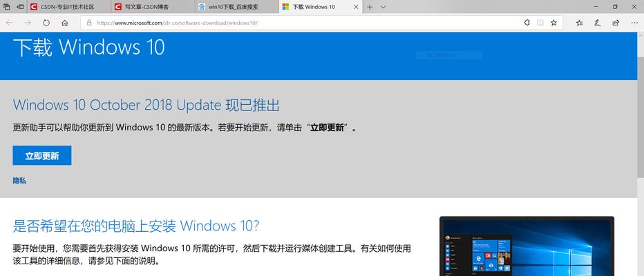Click the paragraph starting 要开始使用

click(212, 254)
